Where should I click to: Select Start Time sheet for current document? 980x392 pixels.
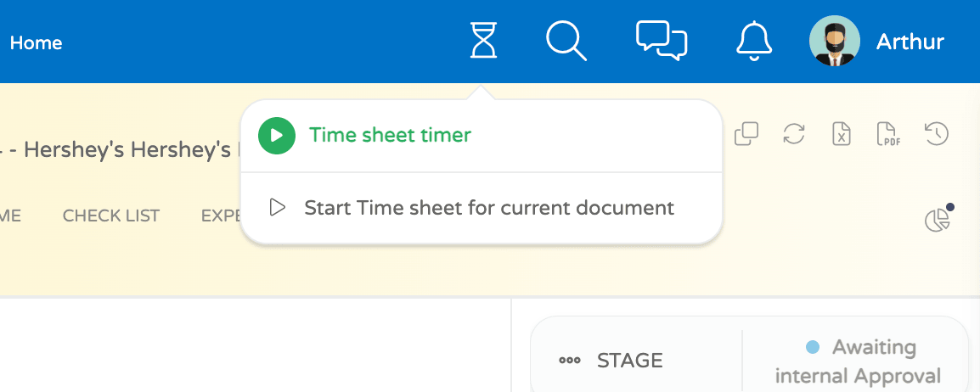(488, 208)
